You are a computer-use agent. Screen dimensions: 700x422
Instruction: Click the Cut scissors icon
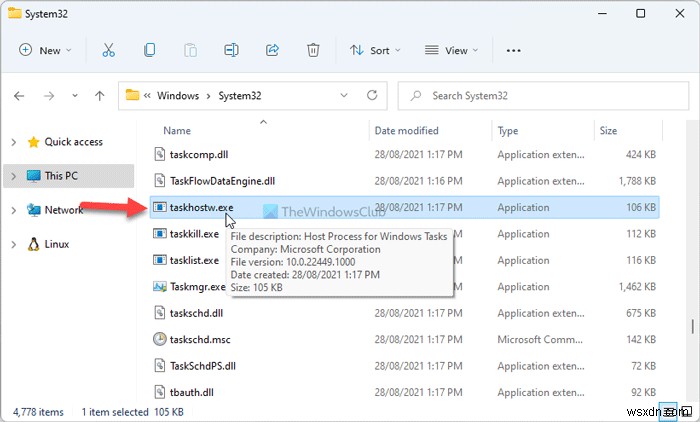point(108,50)
